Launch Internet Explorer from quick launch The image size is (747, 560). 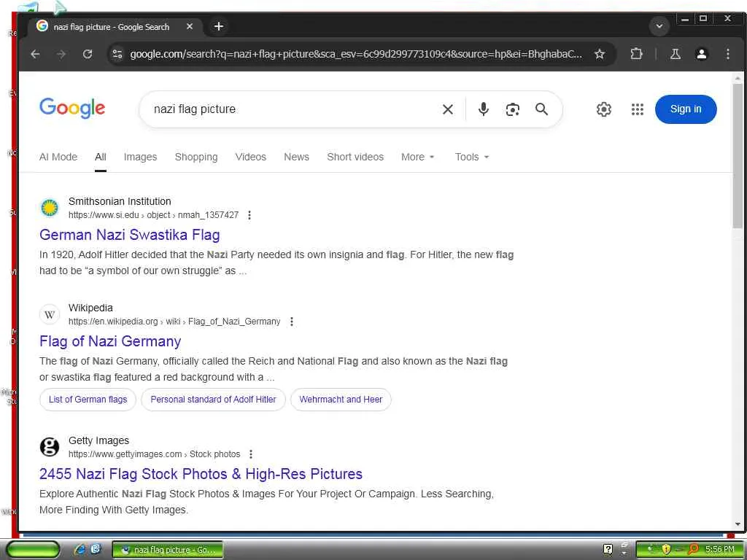(79, 550)
